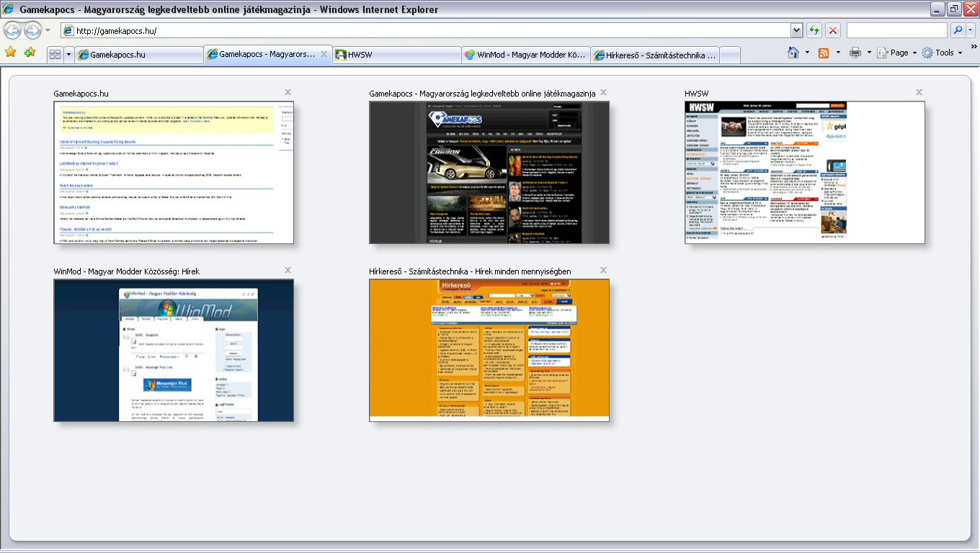Open the WinMod - Magyar Modder tab

(526, 55)
